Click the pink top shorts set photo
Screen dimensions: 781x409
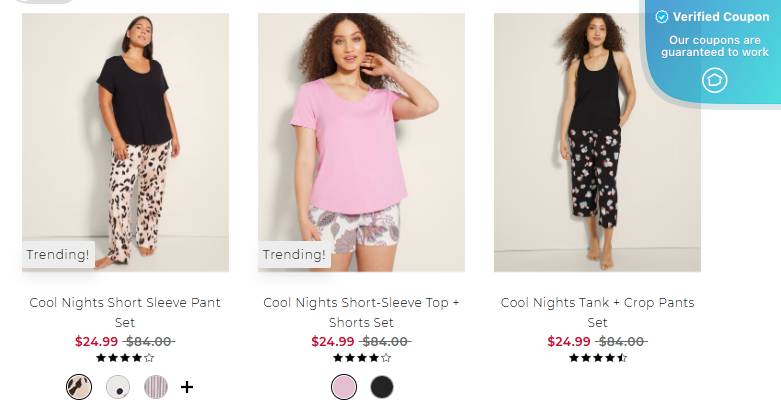click(x=361, y=140)
